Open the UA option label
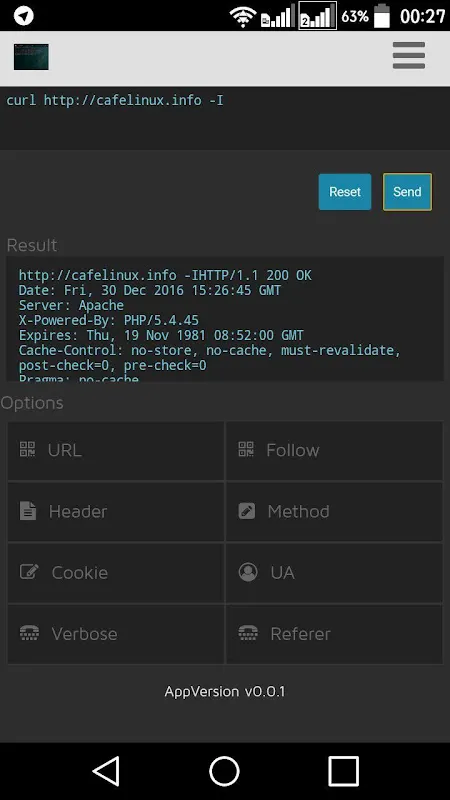 283,572
